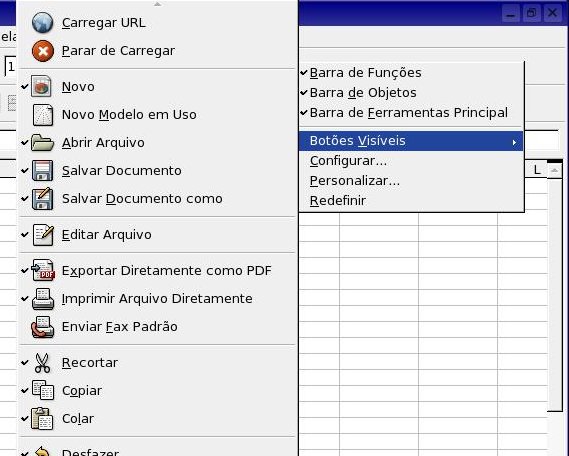
Task: Click the floppy disk icon for Salvar Documento
Action: 42,171
